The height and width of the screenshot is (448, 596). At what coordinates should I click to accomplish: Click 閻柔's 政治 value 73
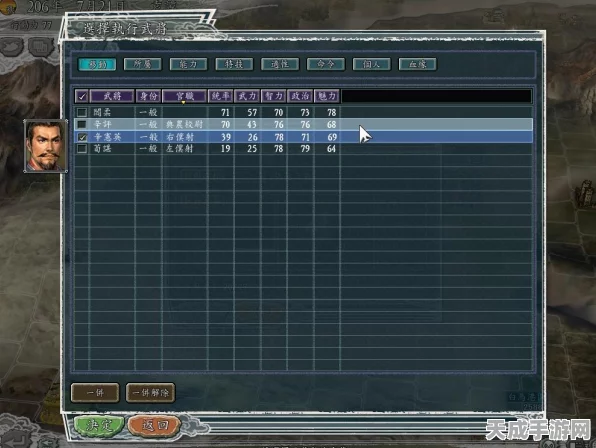305,112
